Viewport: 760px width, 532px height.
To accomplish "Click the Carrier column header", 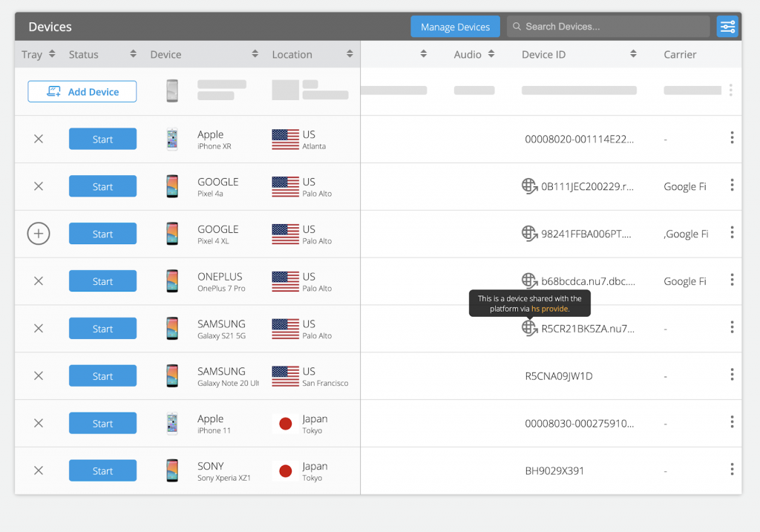I will [x=680, y=55].
